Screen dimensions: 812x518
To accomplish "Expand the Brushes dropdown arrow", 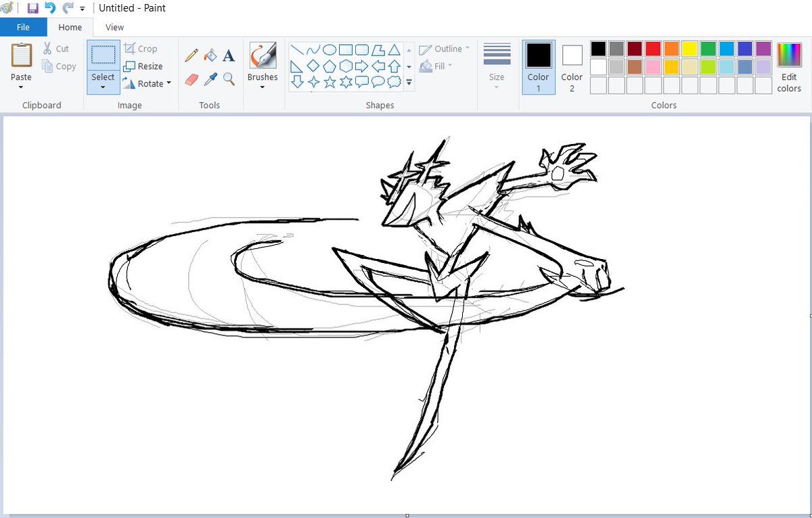I will (x=263, y=87).
